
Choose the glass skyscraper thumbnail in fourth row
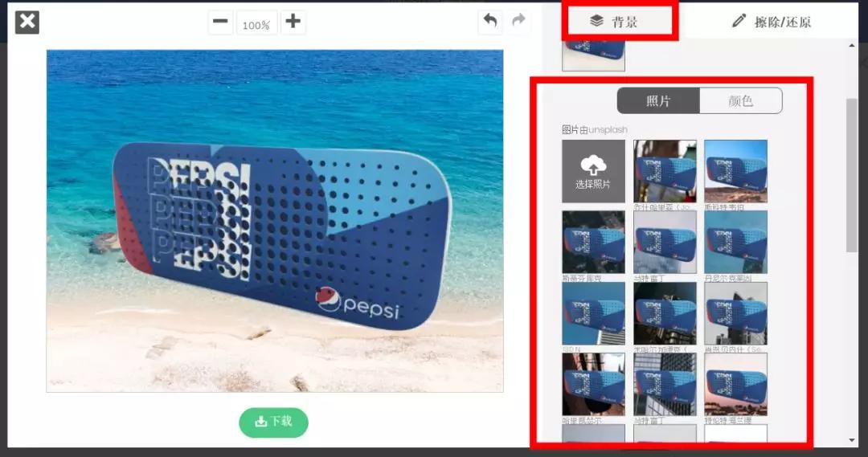pyautogui.click(x=665, y=385)
